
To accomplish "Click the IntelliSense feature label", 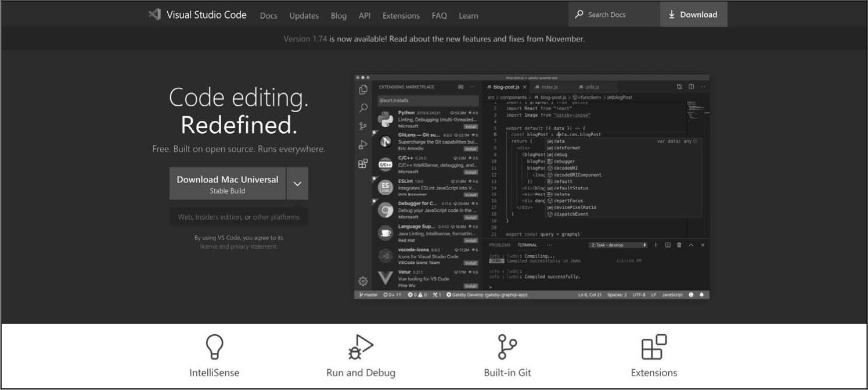I will pos(214,373).
